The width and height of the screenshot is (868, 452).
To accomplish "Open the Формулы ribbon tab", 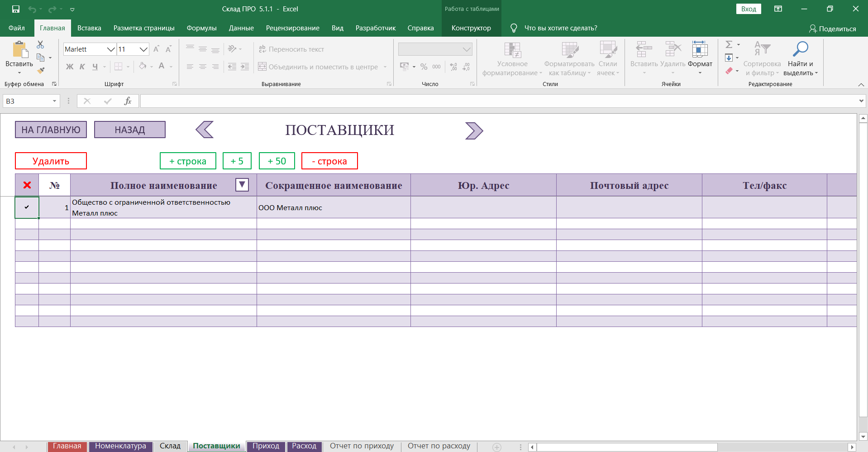I will coord(201,28).
